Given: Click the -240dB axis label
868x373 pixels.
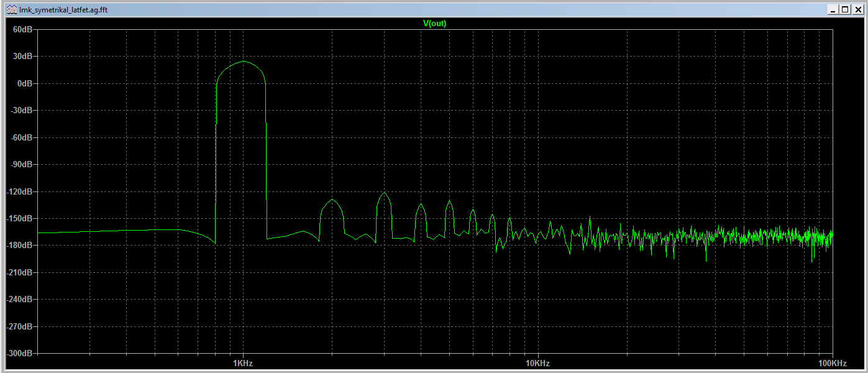Looking at the screenshot, I should [20, 299].
